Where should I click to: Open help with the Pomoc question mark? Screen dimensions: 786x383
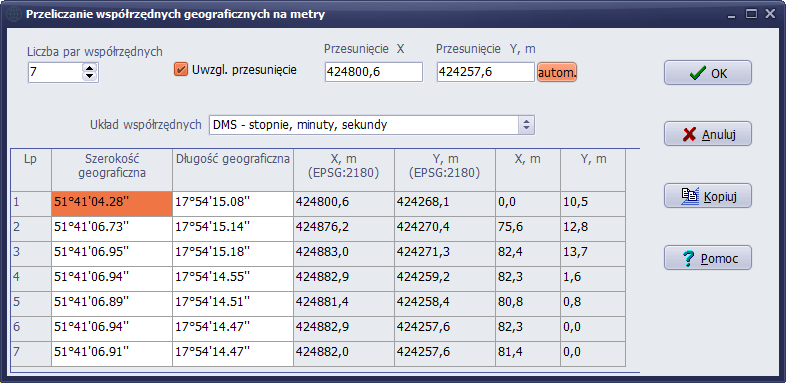pos(708,258)
